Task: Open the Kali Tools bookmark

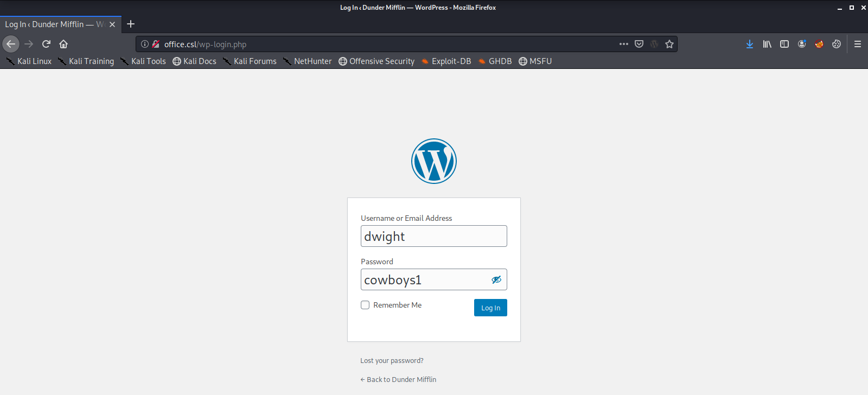Action: 143,61
